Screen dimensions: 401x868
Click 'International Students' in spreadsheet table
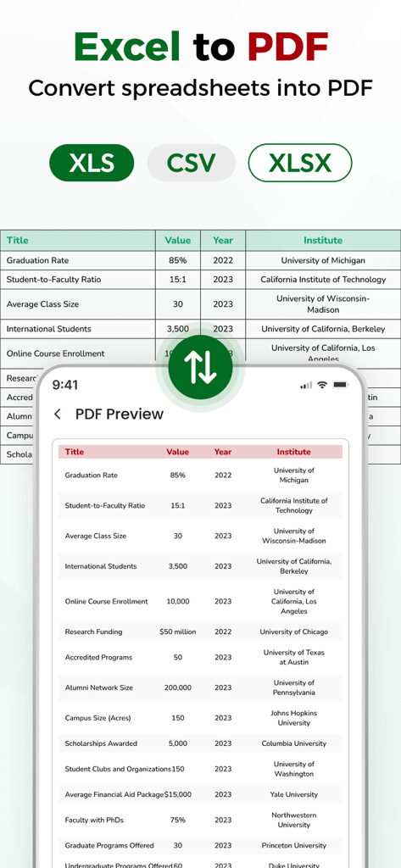(48, 329)
